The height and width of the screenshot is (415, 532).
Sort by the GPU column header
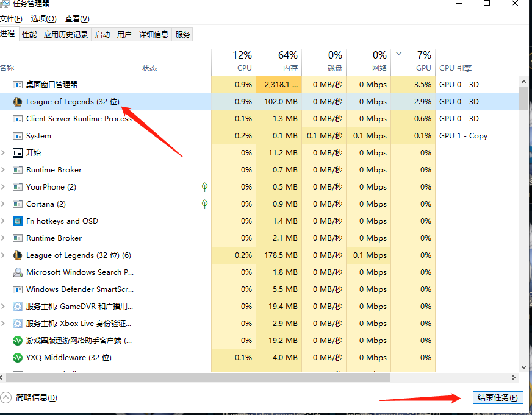[413, 62]
